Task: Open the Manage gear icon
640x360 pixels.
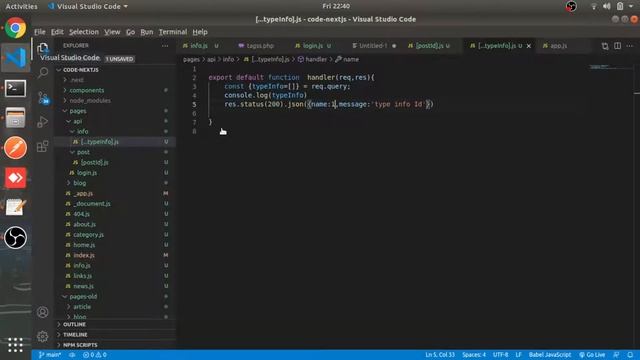Action: tap(42, 336)
